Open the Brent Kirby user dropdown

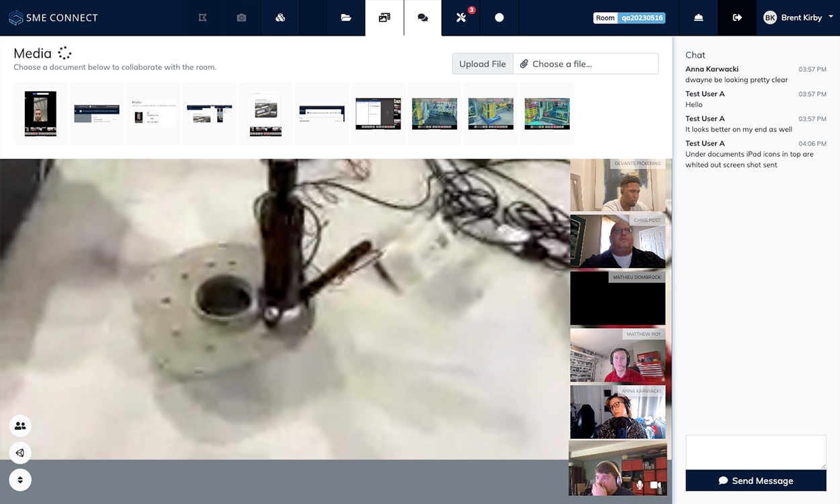(798, 18)
